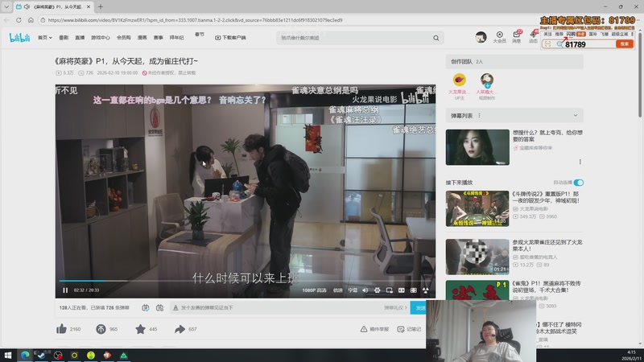
Task: Focus the bilibili search input box
Action: point(355,38)
